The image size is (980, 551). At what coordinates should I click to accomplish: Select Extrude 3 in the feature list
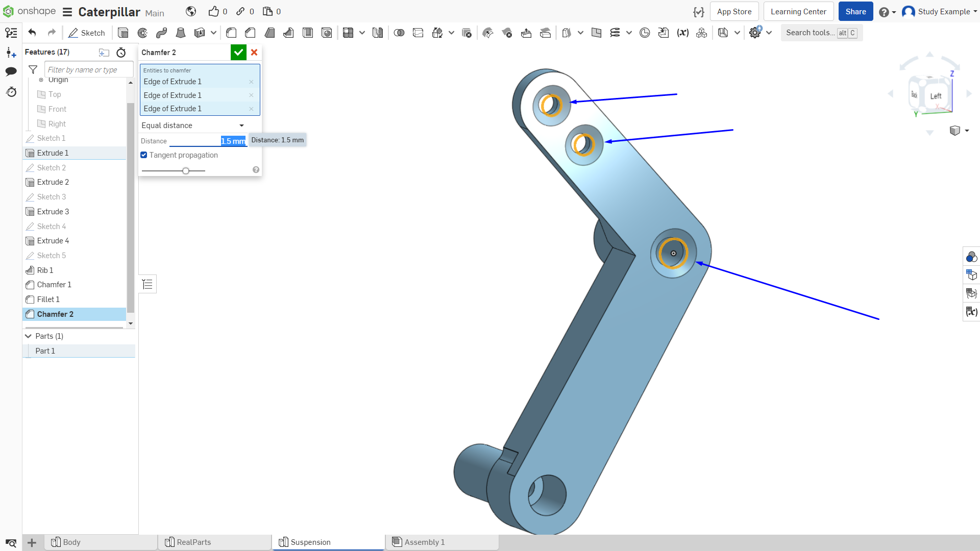[75, 212]
